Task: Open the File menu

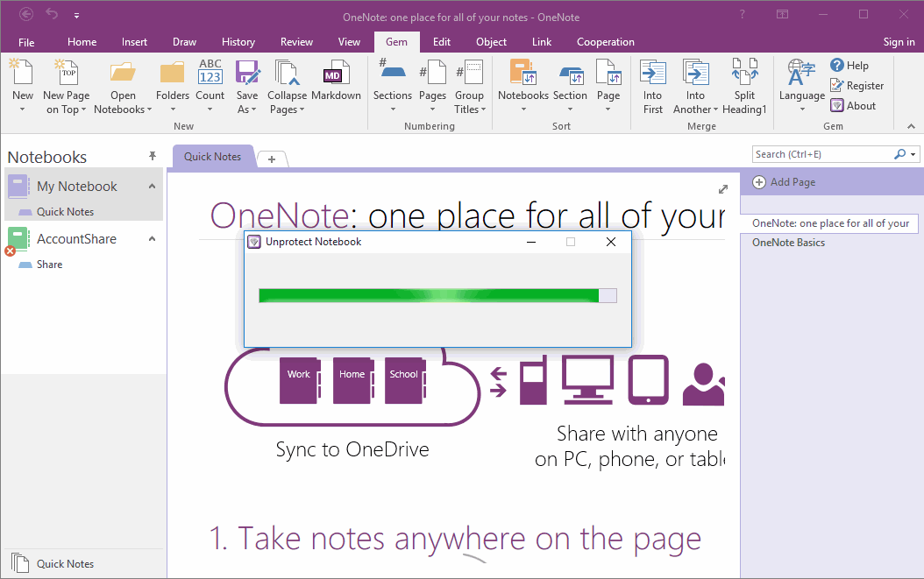Action: coord(26,42)
